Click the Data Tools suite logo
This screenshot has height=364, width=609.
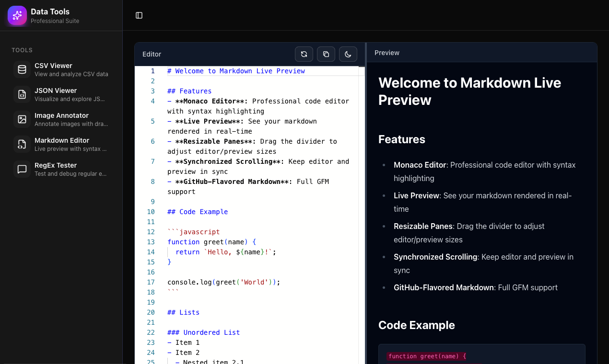pos(17,15)
